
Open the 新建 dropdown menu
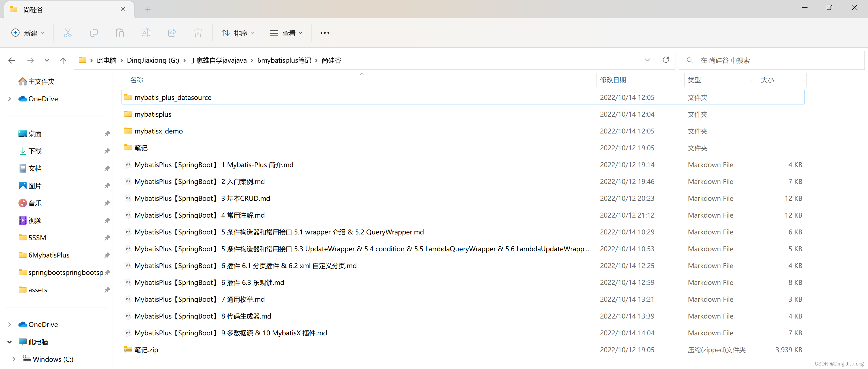click(28, 33)
